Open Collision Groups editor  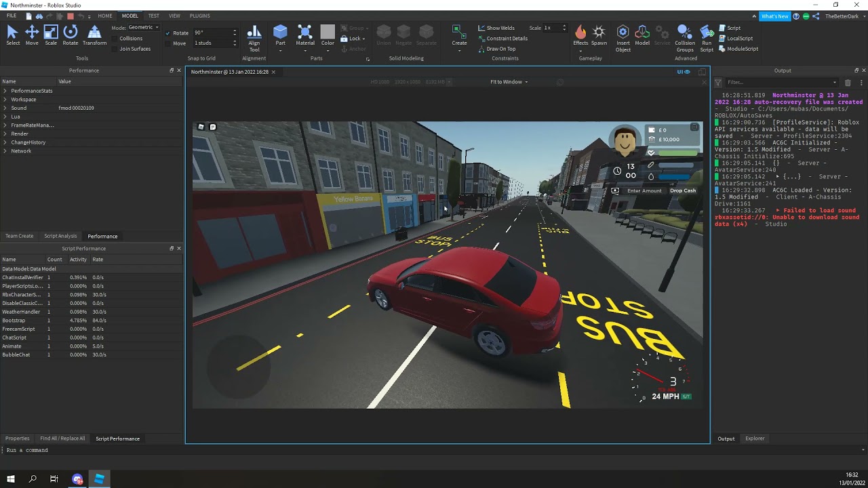point(685,38)
